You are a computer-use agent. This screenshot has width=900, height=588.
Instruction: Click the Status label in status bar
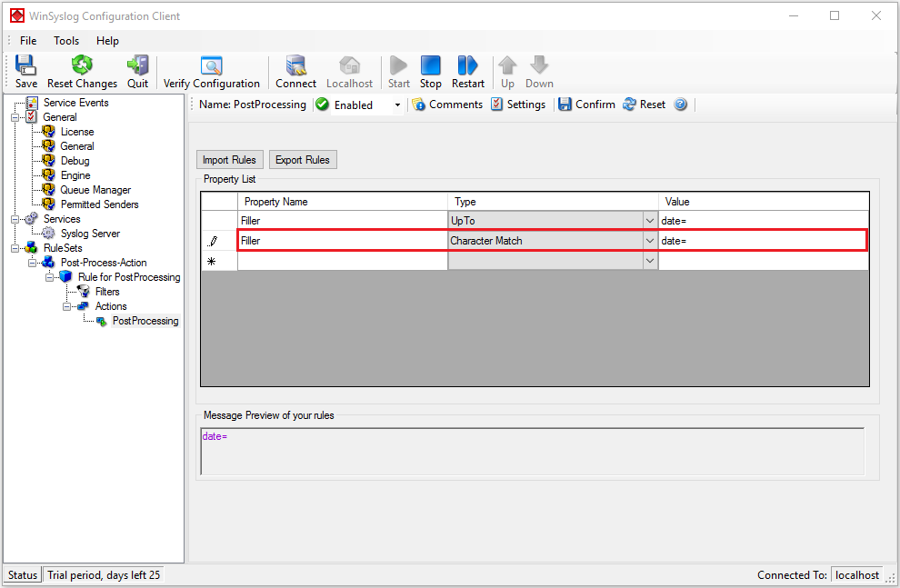23,575
